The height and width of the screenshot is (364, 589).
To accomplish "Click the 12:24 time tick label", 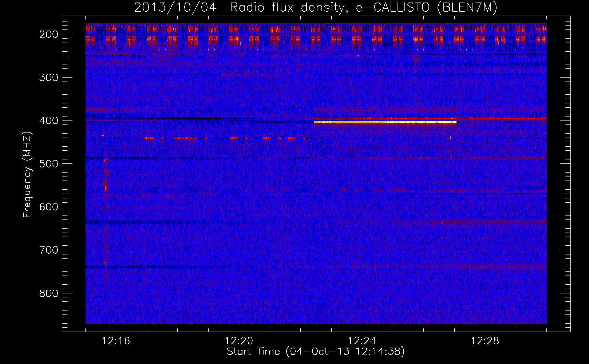I will pyautogui.click(x=362, y=341).
